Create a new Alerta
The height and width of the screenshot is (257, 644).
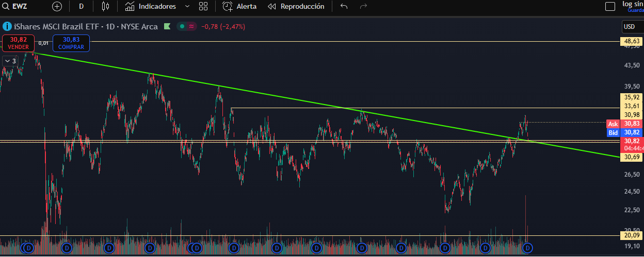[x=239, y=7]
